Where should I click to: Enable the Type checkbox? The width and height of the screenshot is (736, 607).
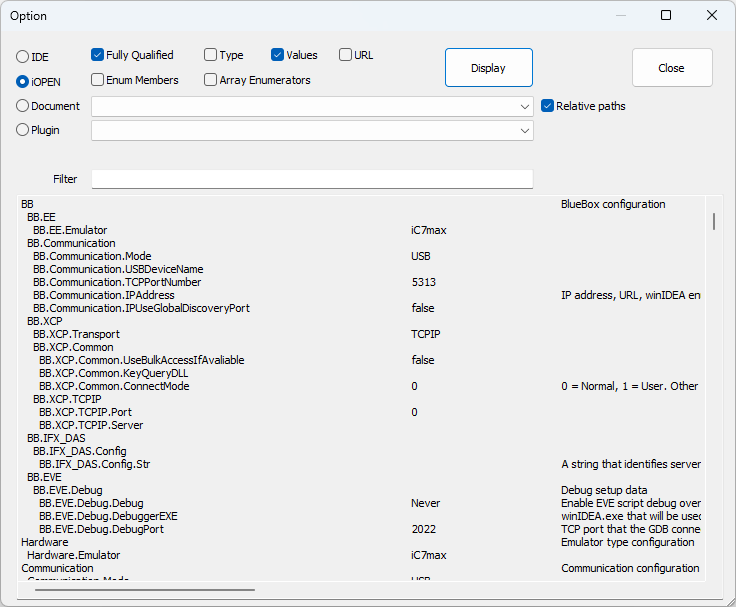click(x=211, y=56)
